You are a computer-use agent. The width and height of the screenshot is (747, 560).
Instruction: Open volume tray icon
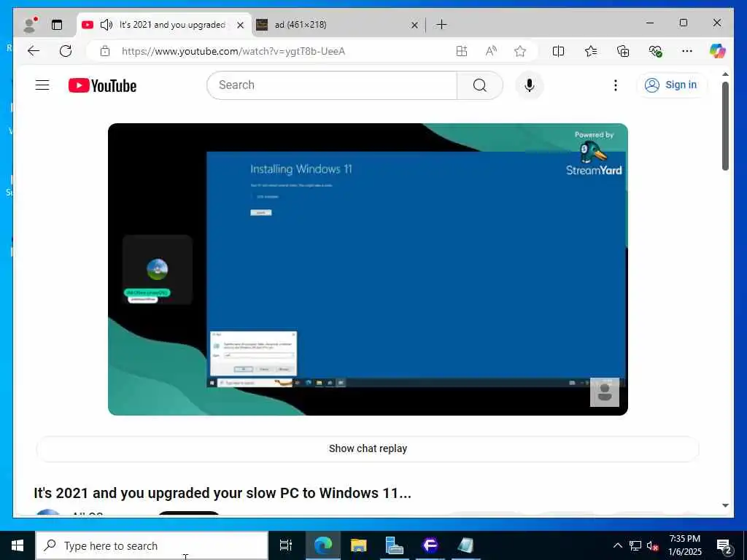click(652, 545)
